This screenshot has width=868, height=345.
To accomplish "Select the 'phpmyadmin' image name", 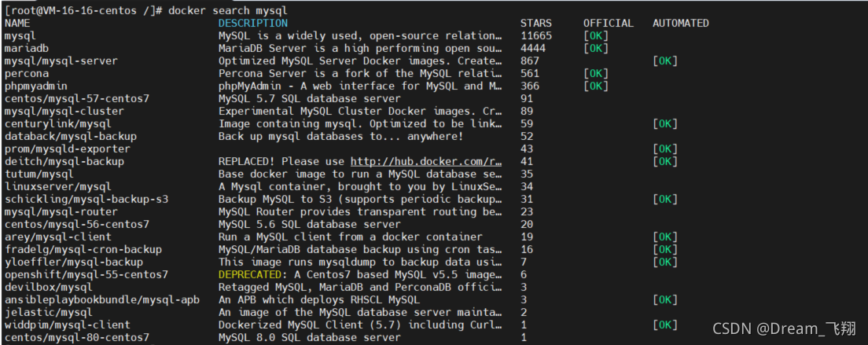I will tap(35, 86).
